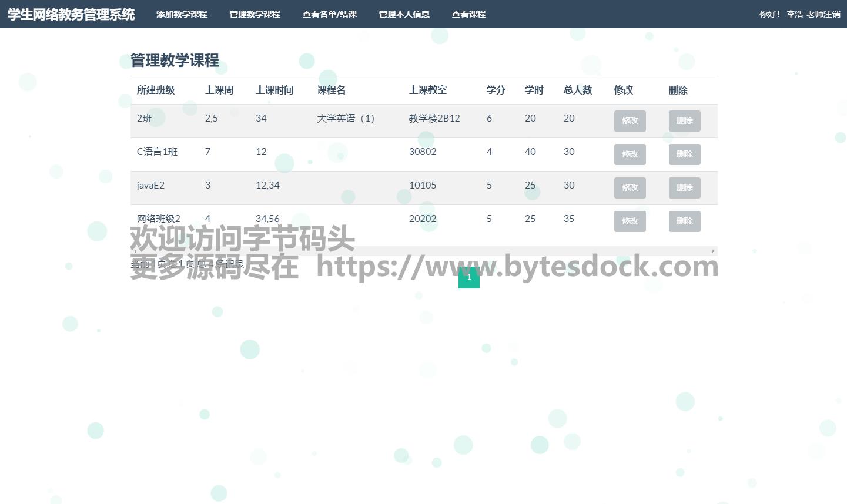Open the 添加教学课程 menu item
This screenshot has width=847, height=504.
coord(182,14)
